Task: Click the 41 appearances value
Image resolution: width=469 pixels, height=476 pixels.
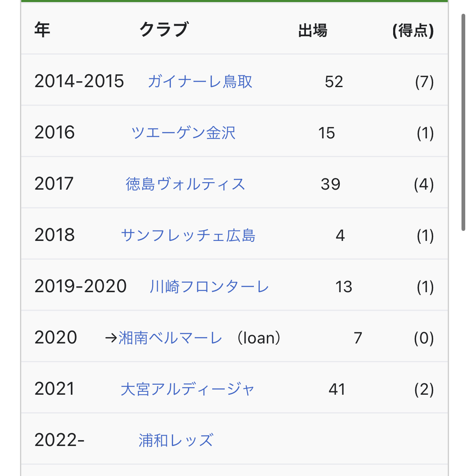Action: 337,389
